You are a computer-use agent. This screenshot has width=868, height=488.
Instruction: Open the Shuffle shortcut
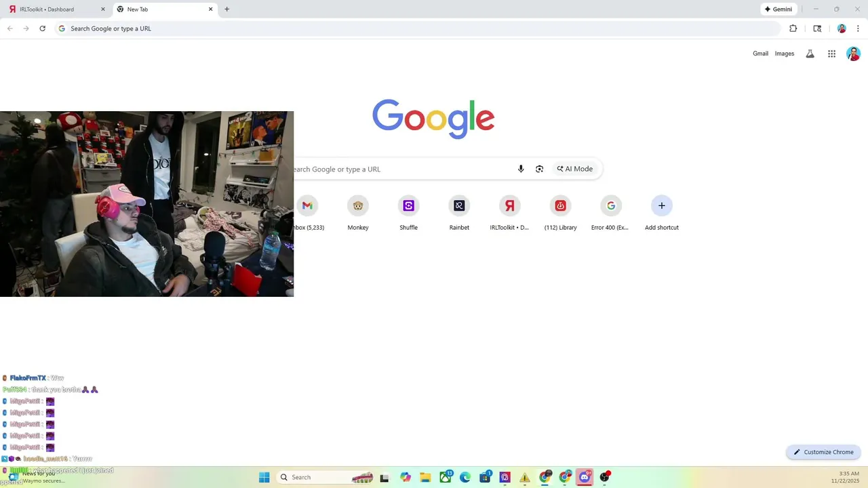pyautogui.click(x=408, y=212)
